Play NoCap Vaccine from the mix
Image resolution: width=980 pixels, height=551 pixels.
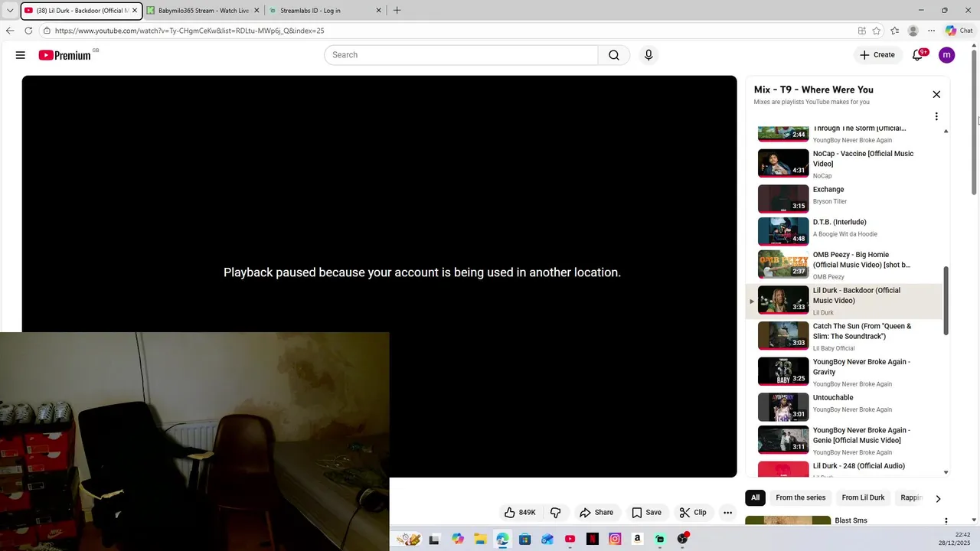coord(844,164)
